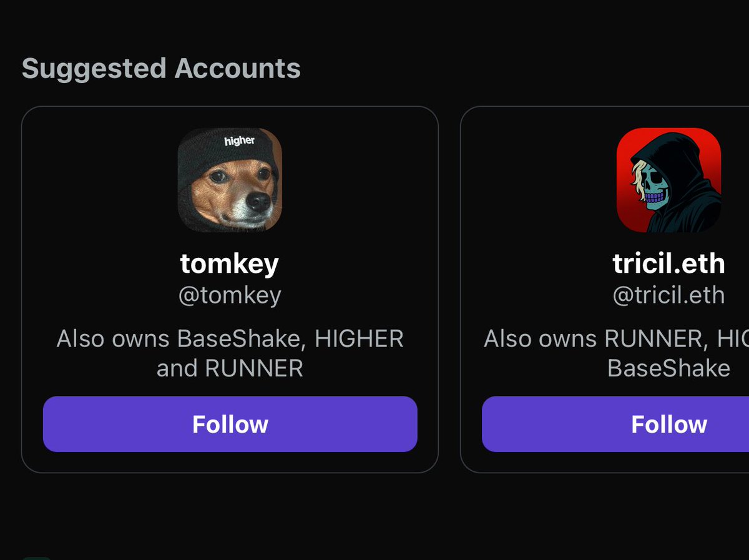Click the 'Also owns' text under tricil.eth
Viewport: 749px width, 560px height.
coord(540,339)
